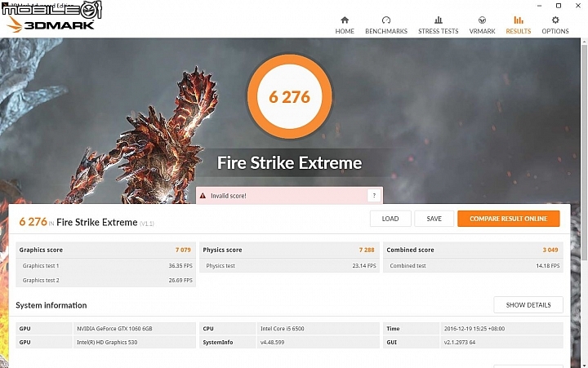Click the 14.18 FPS value

[x=548, y=266]
